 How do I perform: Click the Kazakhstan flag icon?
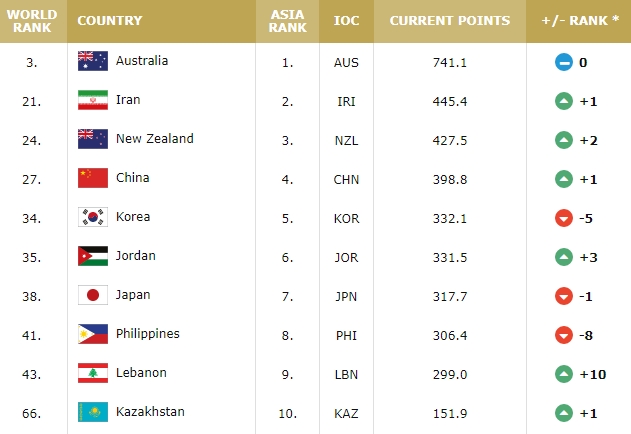(x=93, y=412)
